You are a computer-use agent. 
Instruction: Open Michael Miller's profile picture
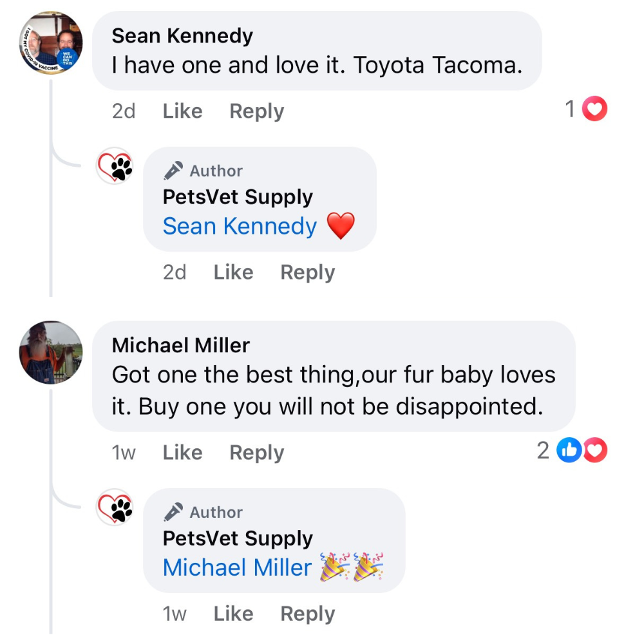(x=50, y=352)
